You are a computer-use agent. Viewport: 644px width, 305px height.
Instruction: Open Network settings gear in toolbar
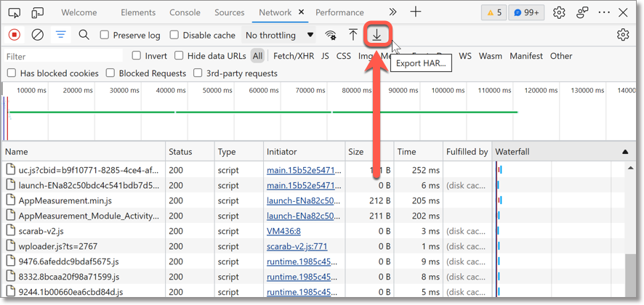[623, 35]
